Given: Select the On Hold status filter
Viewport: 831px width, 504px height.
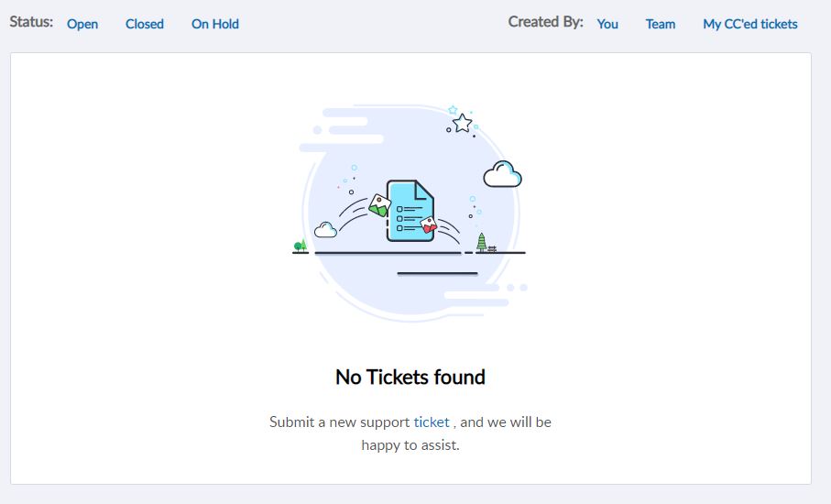Looking at the screenshot, I should pos(215,24).
